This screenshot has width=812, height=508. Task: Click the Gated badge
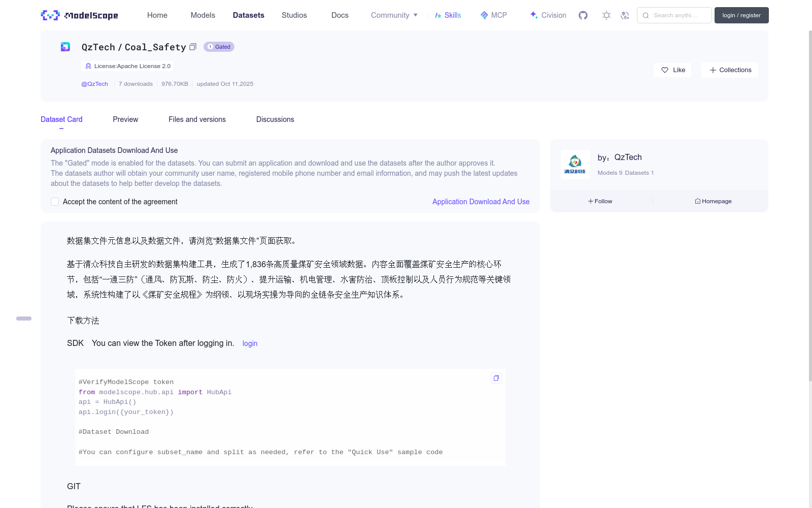click(219, 47)
